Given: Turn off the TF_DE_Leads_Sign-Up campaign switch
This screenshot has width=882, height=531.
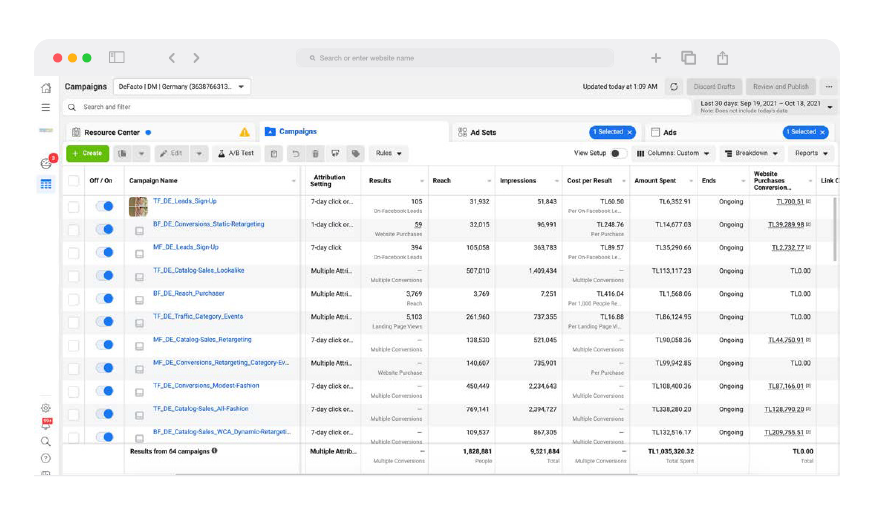Looking at the screenshot, I should (x=105, y=206).
